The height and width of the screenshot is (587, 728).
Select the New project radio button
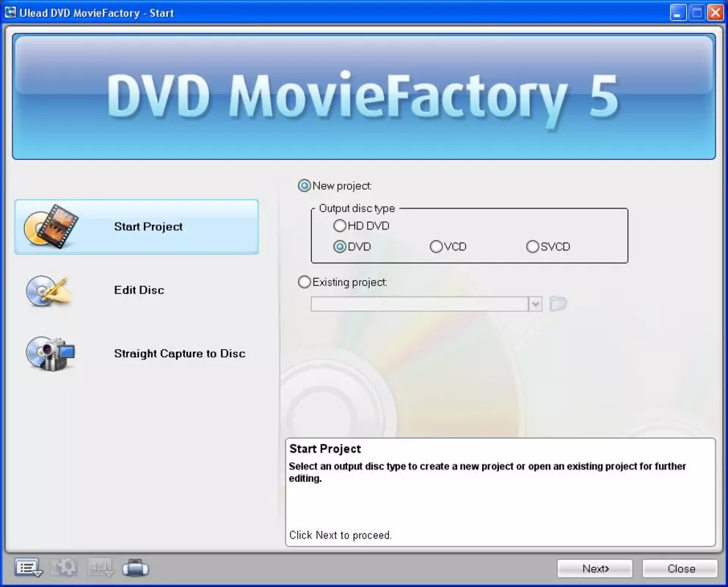click(x=304, y=186)
